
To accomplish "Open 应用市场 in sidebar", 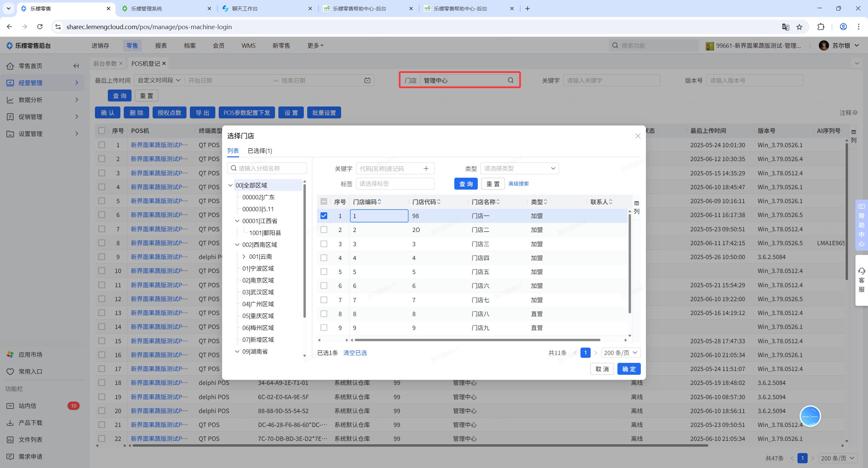I will (x=31, y=354).
